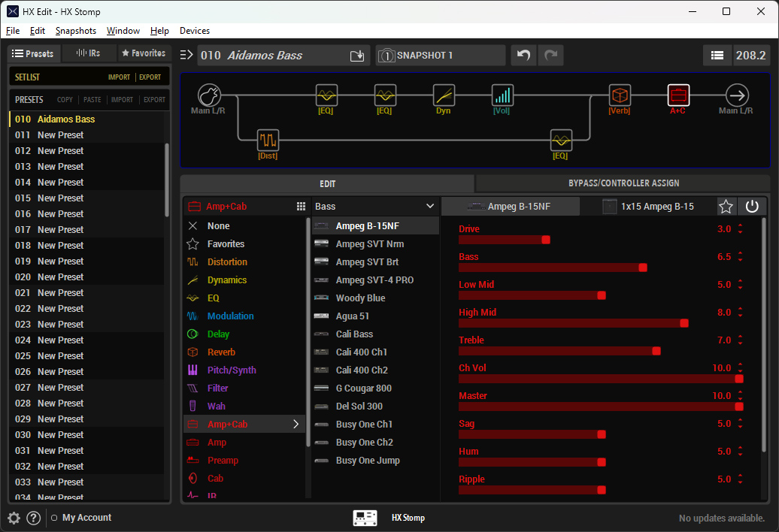779x532 pixels.
Task: Set the Low Mid slider
Action: (x=601, y=295)
